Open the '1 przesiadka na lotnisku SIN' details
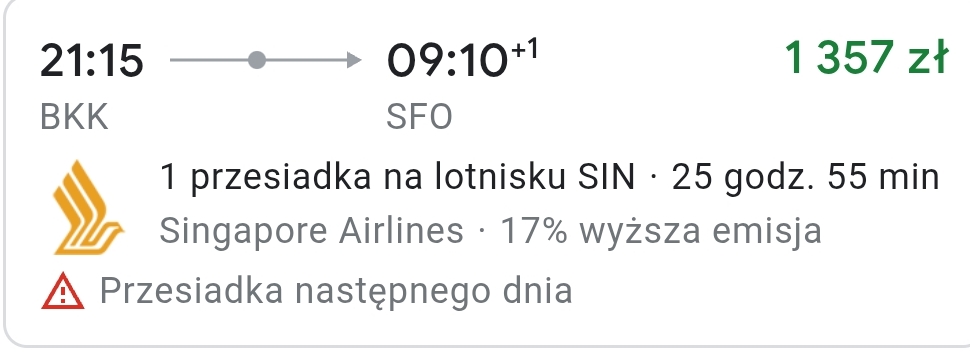Image resolution: width=970 pixels, height=360 pixels. 397,178
